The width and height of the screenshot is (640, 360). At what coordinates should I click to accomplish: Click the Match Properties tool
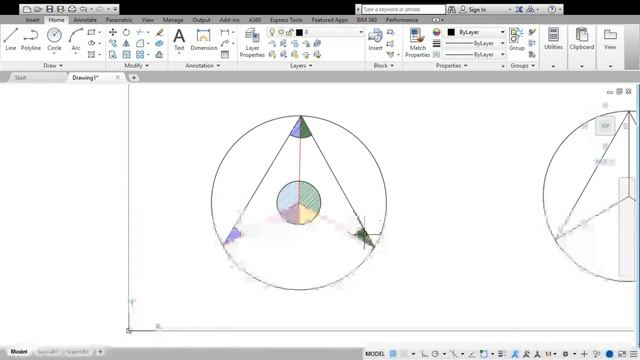point(417,42)
